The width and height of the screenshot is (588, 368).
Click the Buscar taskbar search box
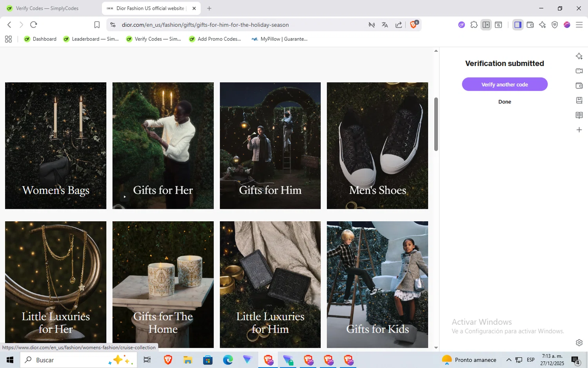pyautogui.click(x=79, y=360)
